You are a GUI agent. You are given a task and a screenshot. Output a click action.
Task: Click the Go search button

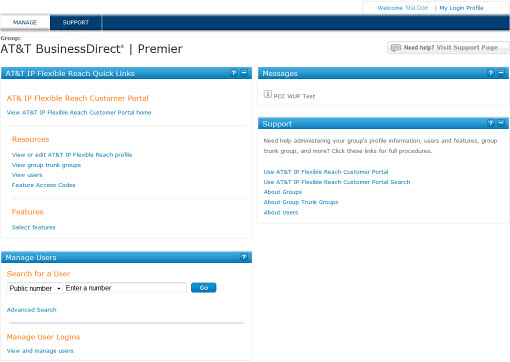204,288
